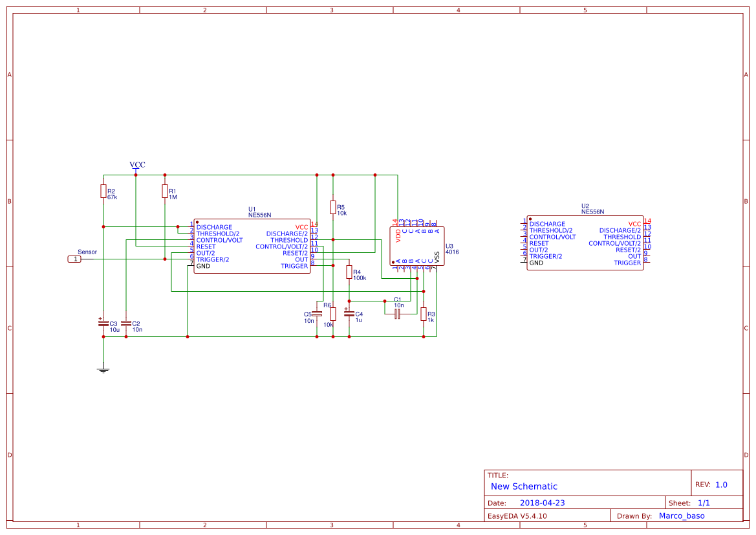Click the Sensor label text
This screenshot has width=756, height=535.
coord(87,252)
